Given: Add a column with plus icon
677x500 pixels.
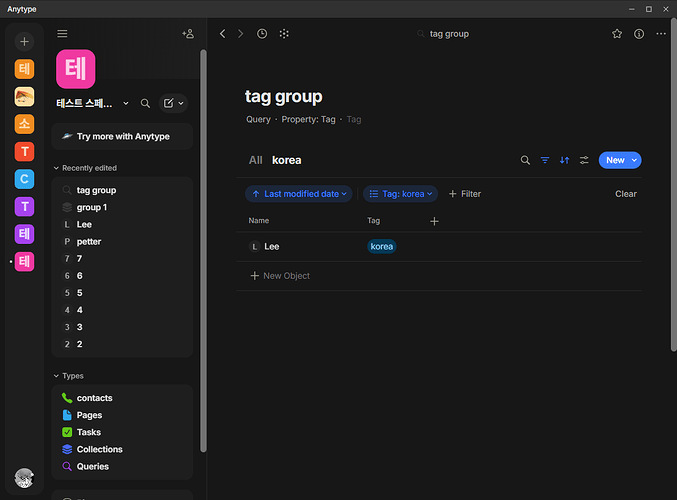Looking at the screenshot, I should point(434,221).
